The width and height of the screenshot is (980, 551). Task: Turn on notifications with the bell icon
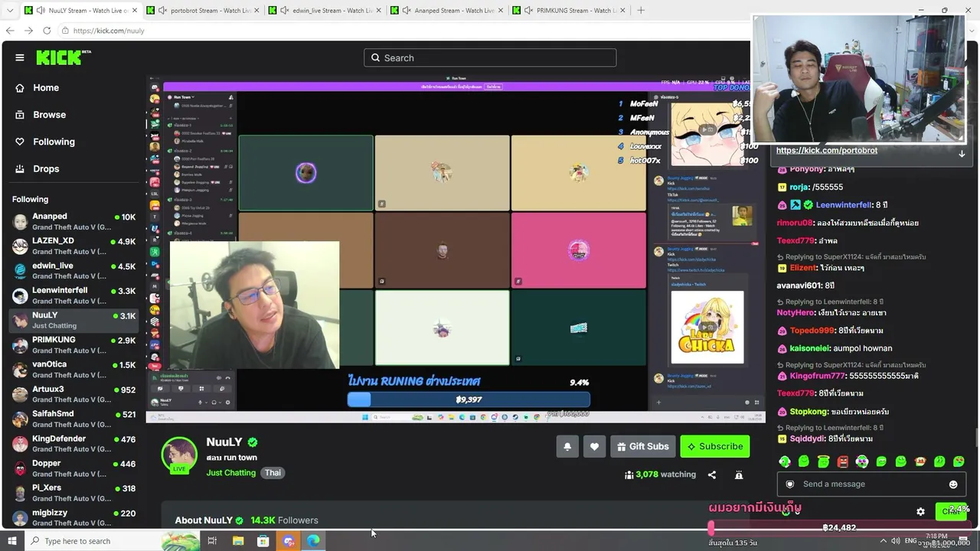pos(567,447)
